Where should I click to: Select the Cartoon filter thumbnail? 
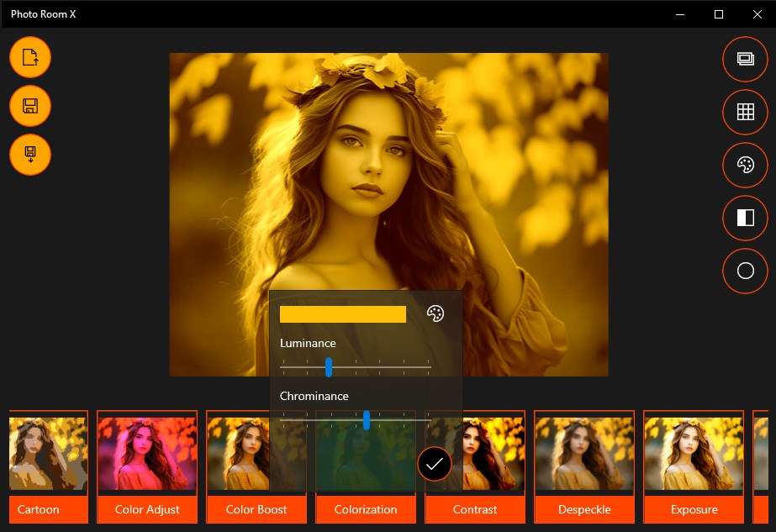(x=49, y=454)
